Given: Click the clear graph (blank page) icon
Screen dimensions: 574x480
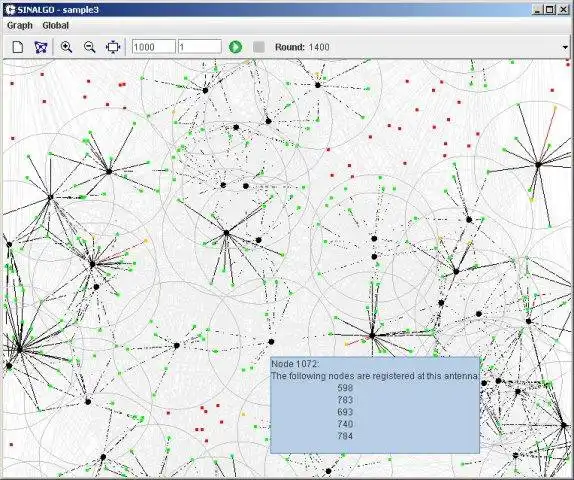Looking at the screenshot, I should (18, 47).
